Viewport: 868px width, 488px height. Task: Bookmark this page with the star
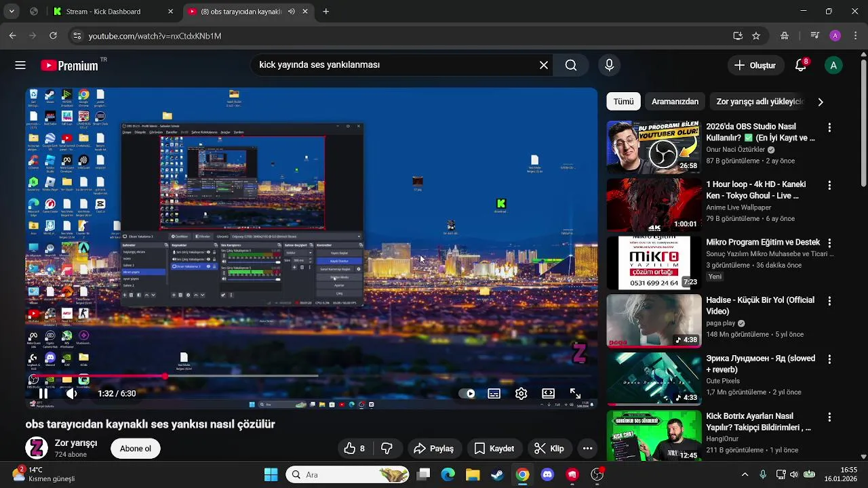pyautogui.click(x=756, y=36)
